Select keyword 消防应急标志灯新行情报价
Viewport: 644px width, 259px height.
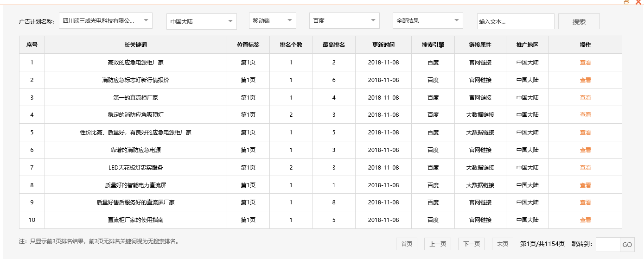[x=136, y=80]
